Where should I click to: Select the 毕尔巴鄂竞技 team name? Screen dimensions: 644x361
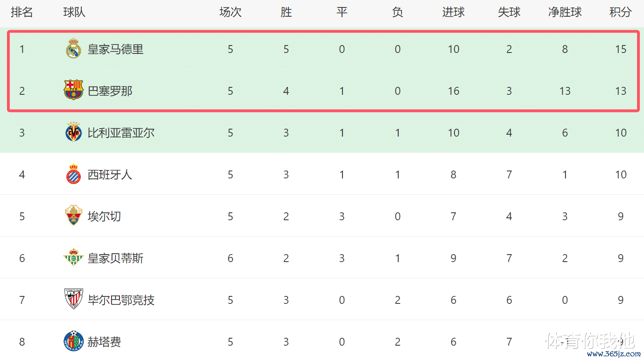[x=121, y=300]
